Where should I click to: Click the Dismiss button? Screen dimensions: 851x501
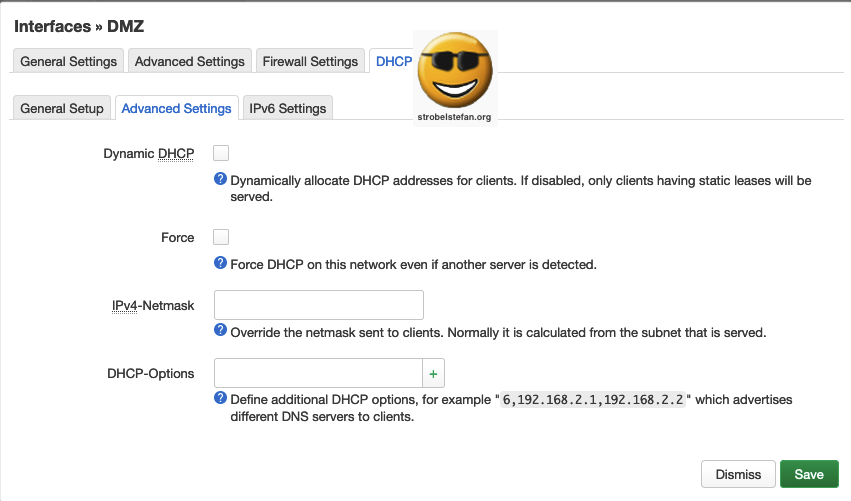(x=738, y=474)
